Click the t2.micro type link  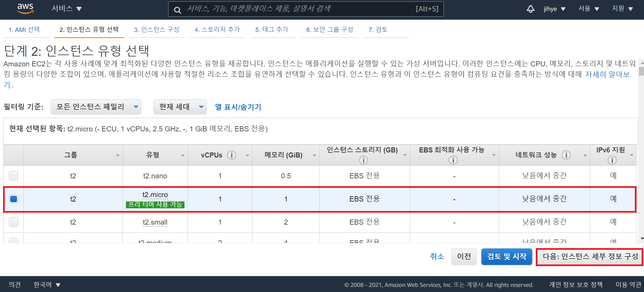(x=155, y=195)
